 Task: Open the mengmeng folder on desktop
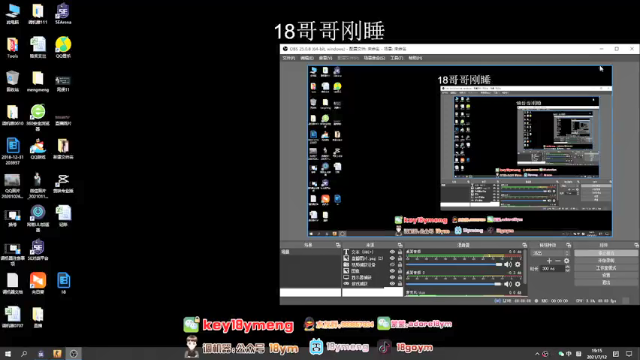click(38, 81)
